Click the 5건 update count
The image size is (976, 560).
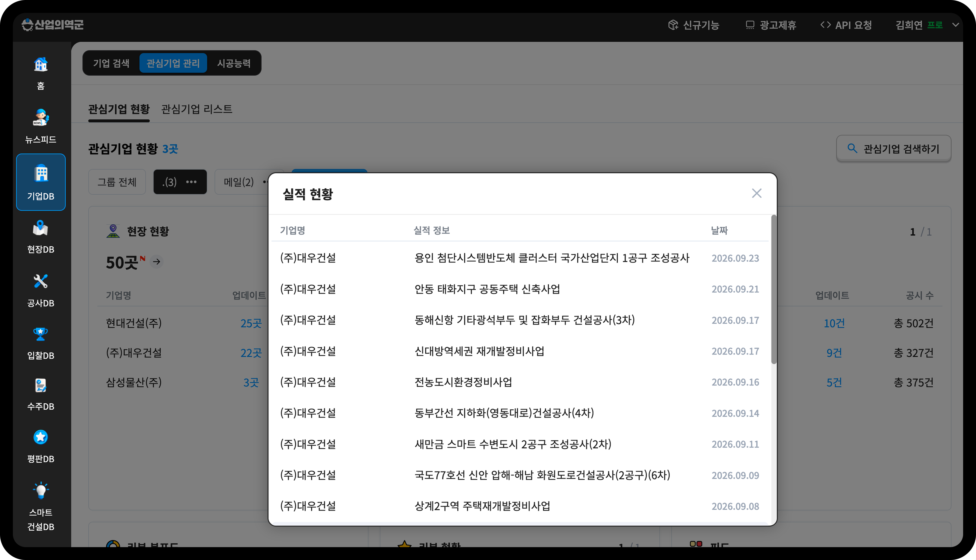(x=834, y=382)
